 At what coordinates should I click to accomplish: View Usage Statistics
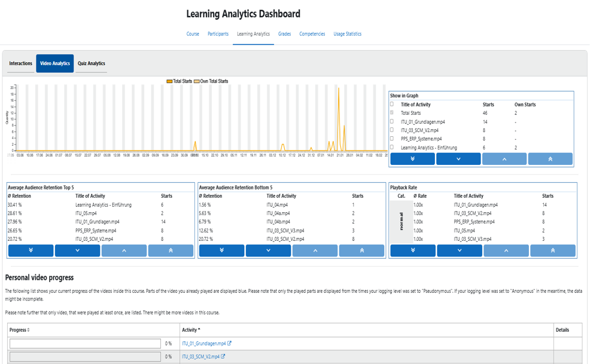tap(347, 34)
